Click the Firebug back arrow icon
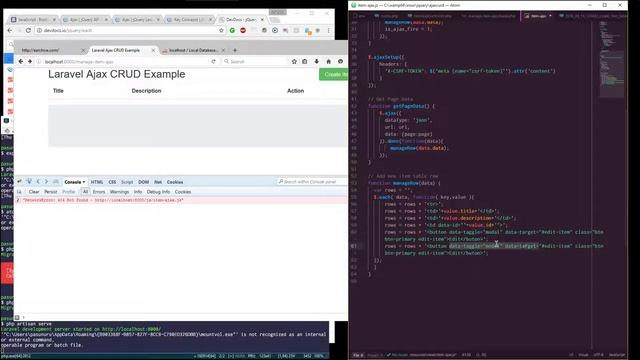 38,182
